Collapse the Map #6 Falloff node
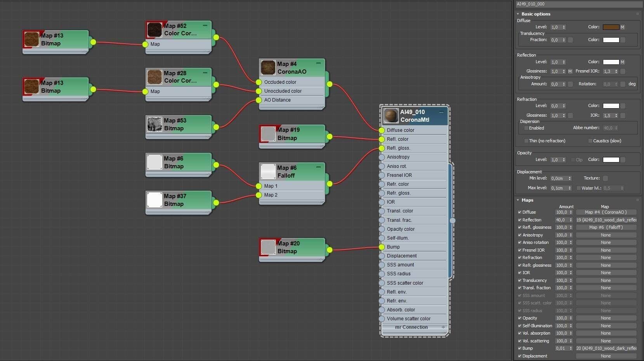644x361 pixels. point(318,168)
